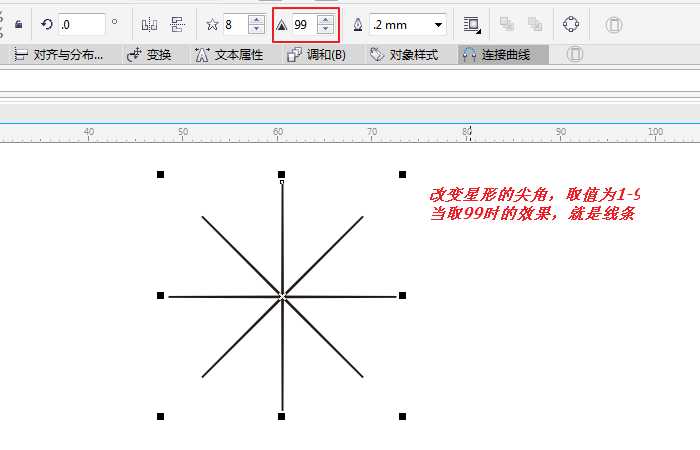
Task: Click ruler mark 70
Action: [372, 132]
